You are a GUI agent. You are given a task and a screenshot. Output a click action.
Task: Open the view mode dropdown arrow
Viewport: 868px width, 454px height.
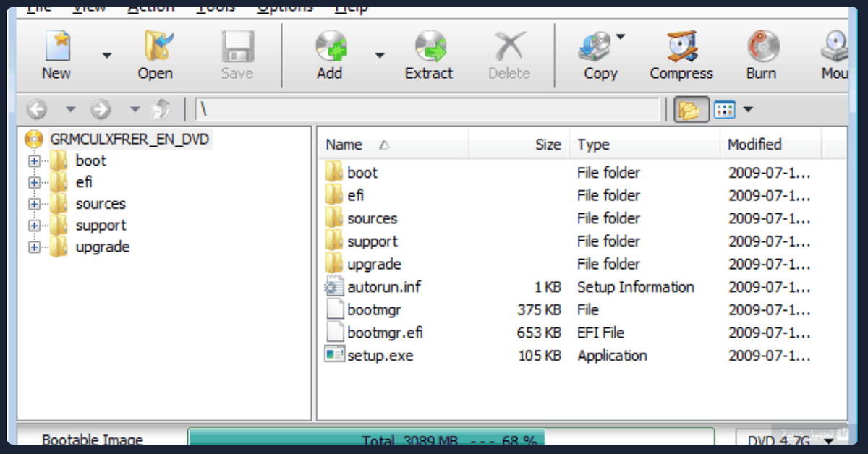[747, 110]
